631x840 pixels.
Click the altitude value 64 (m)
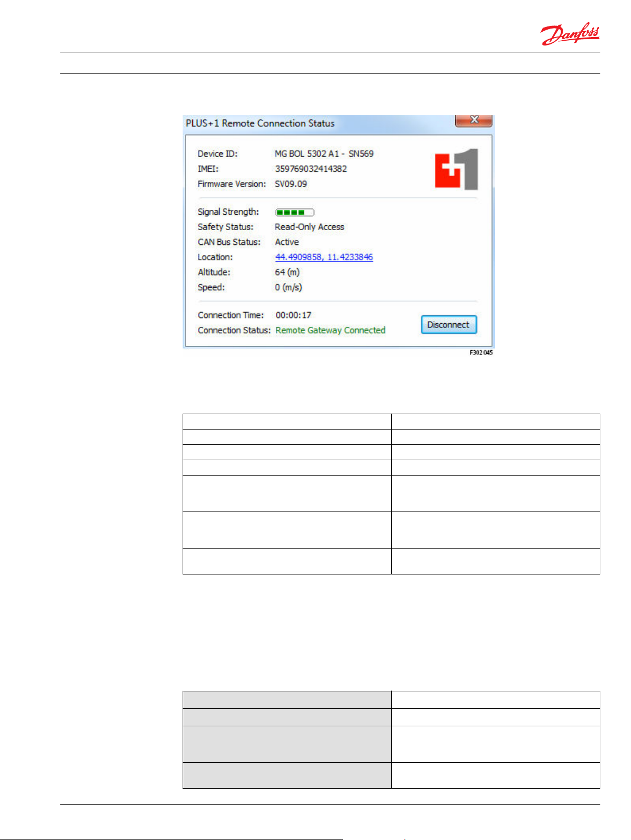tap(287, 272)
